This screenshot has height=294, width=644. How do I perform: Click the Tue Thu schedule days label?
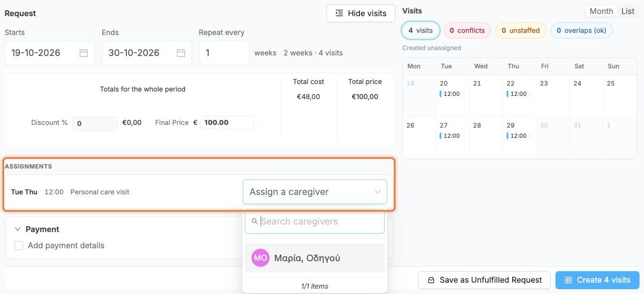[x=24, y=192]
